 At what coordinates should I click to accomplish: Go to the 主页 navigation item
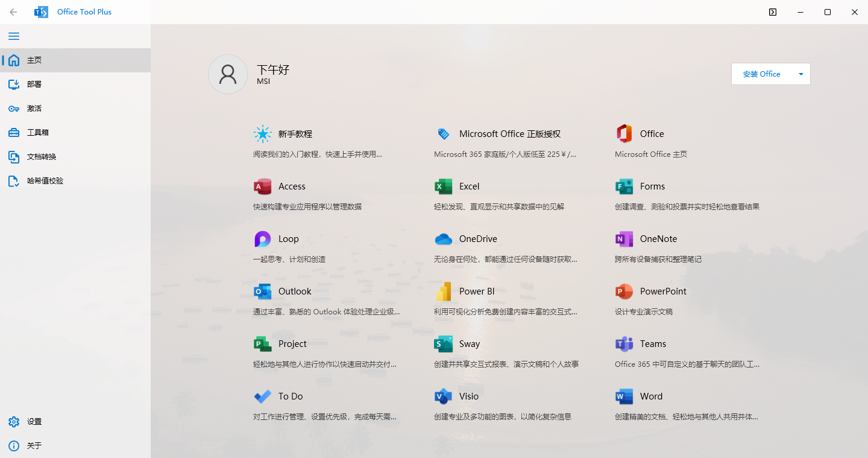[x=75, y=60]
